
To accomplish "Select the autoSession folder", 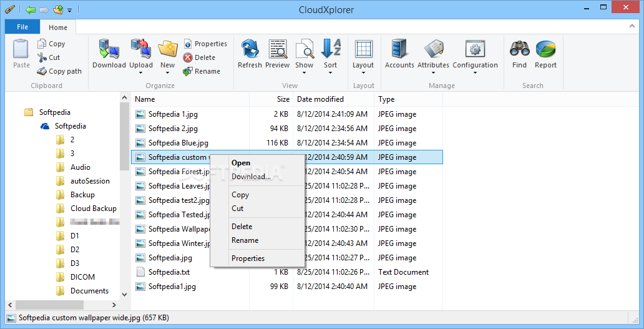I will [x=82, y=180].
